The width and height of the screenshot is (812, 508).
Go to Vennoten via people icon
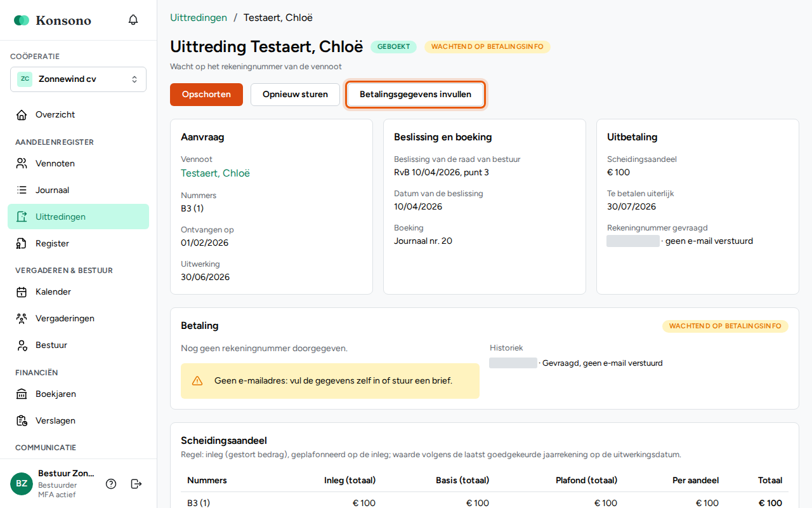22,164
